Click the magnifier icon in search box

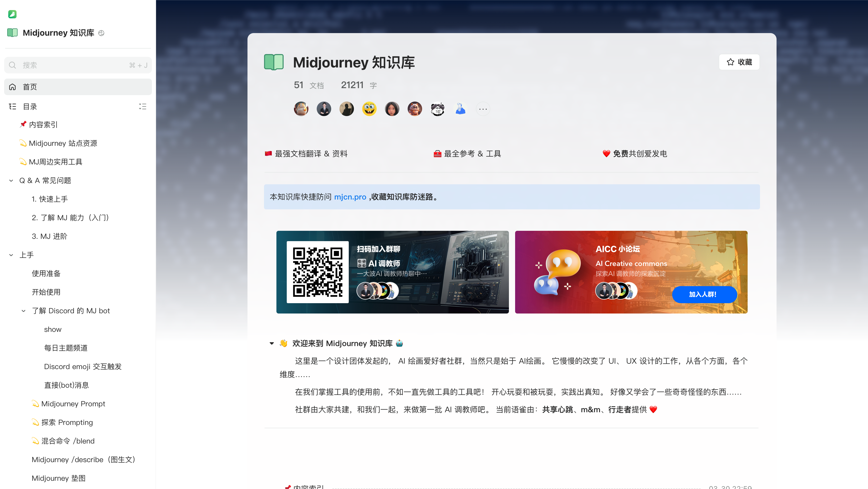(x=12, y=65)
